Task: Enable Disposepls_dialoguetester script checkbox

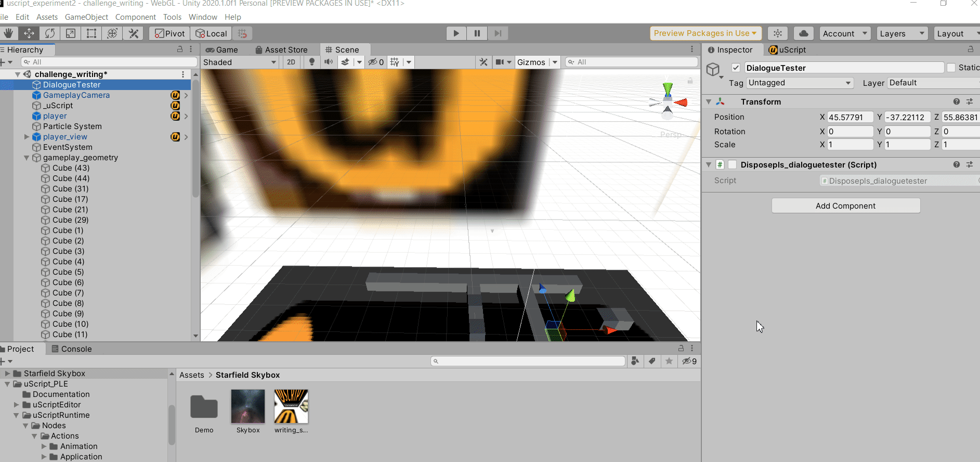Action: click(x=732, y=164)
